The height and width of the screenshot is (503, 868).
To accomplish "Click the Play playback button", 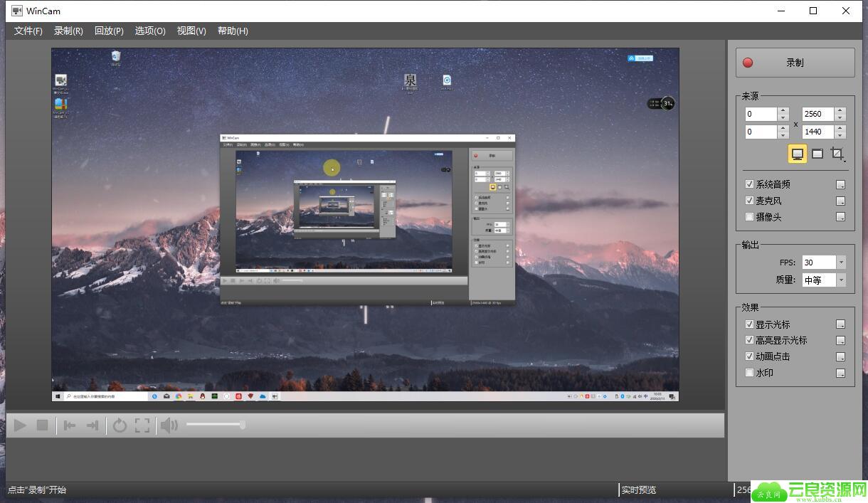I will click(x=20, y=425).
